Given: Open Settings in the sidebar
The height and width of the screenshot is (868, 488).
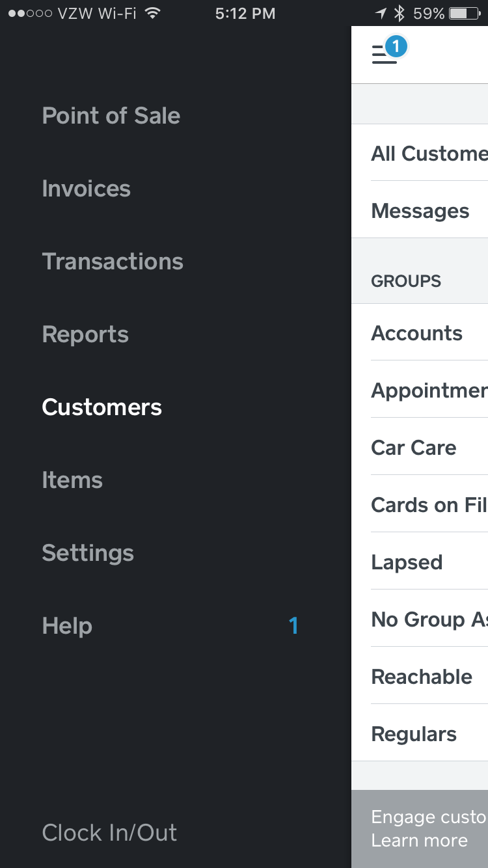Looking at the screenshot, I should tap(88, 553).
